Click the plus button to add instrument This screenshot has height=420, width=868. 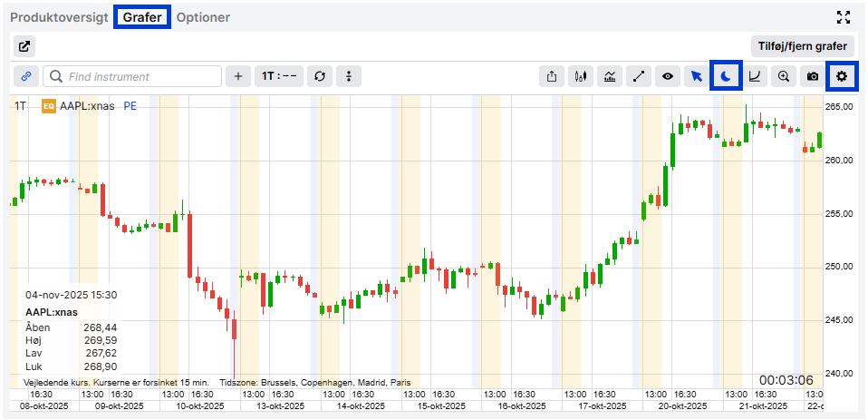[x=238, y=77]
